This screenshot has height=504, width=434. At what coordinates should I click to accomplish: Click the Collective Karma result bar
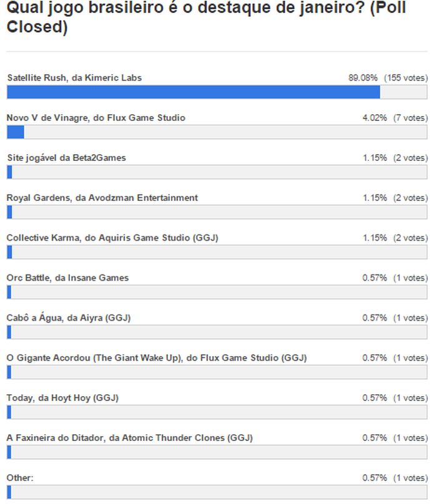point(217,252)
